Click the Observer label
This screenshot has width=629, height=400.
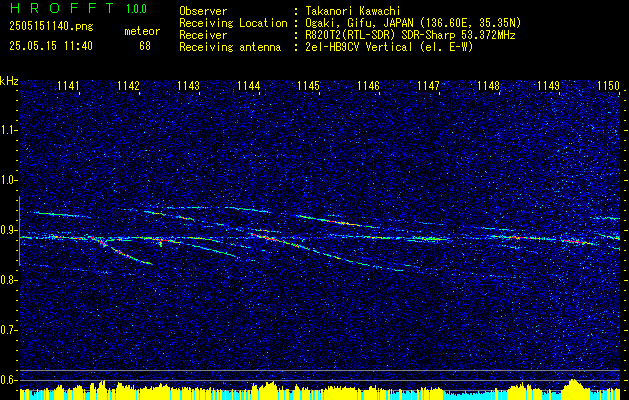point(203,11)
